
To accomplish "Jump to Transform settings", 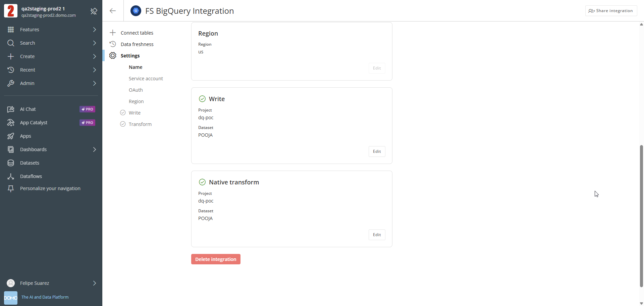I will pos(140,124).
